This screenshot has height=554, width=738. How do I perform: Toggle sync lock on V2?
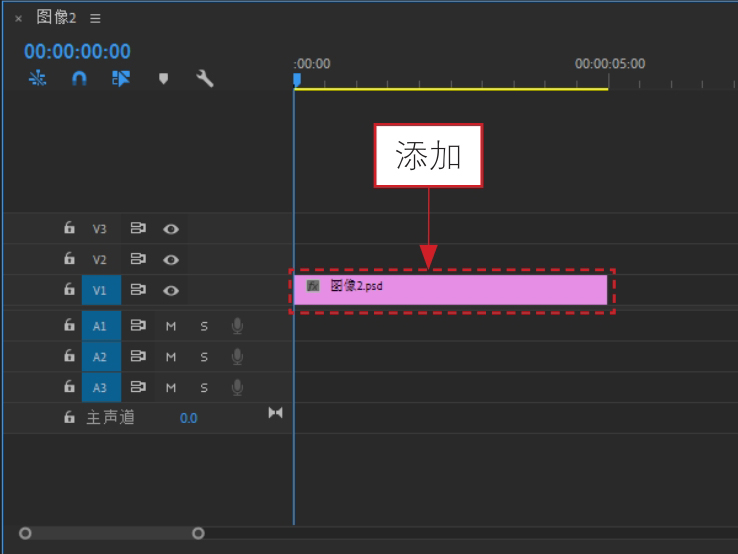tap(138, 259)
